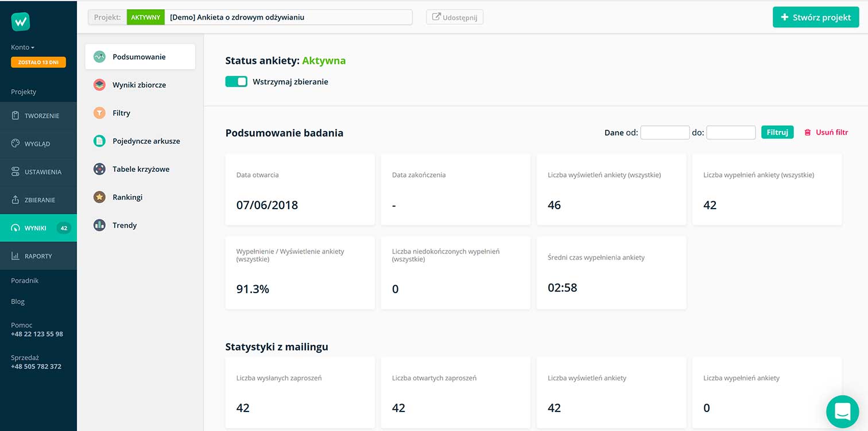Click the Pojedyncze arkusze document icon
Image resolution: width=868 pixels, height=431 pixels.
pos(99,141)
